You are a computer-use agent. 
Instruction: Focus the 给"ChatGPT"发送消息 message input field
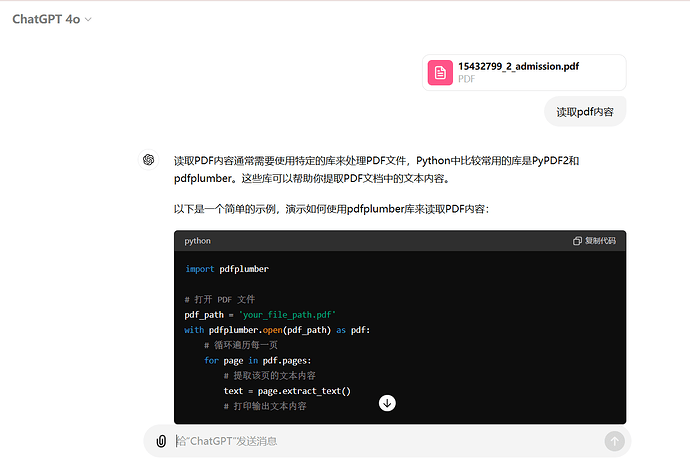(x=387, y=441)
